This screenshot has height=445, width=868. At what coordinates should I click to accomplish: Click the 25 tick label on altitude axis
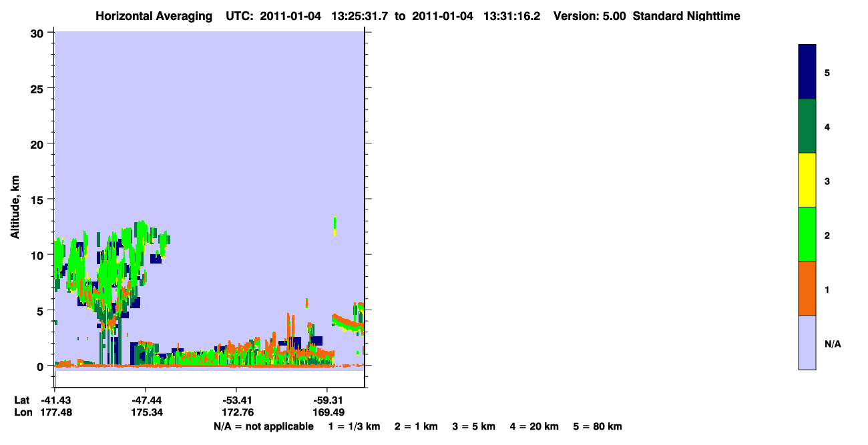(39, 88)
